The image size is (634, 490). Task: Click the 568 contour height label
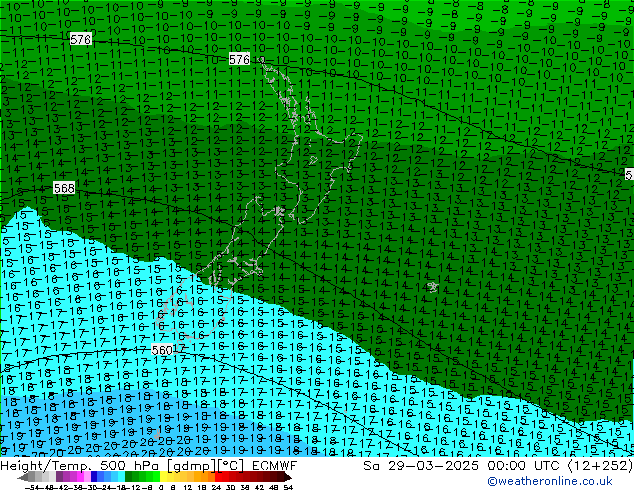click(x=64, y=188)
